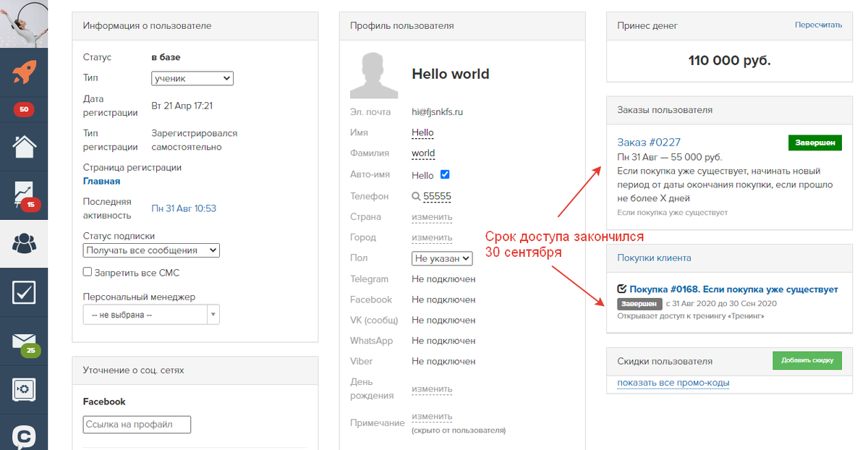
Task: Click изменить next to Город
Action: 432,237
